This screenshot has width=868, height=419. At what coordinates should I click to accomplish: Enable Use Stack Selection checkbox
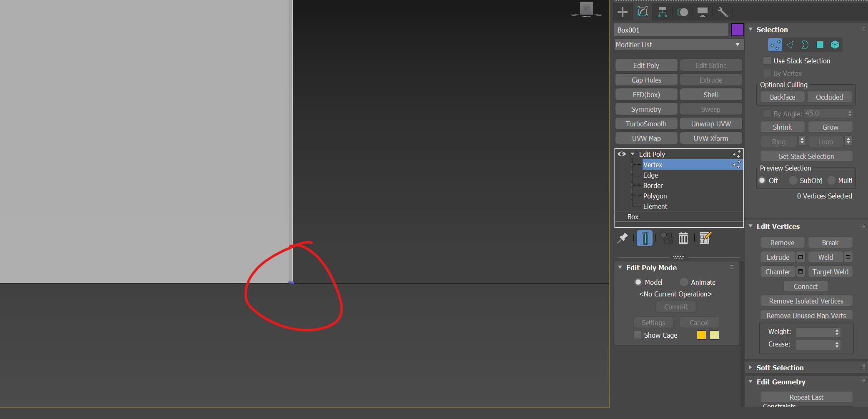pyautogui.click(x=767, y=61)
